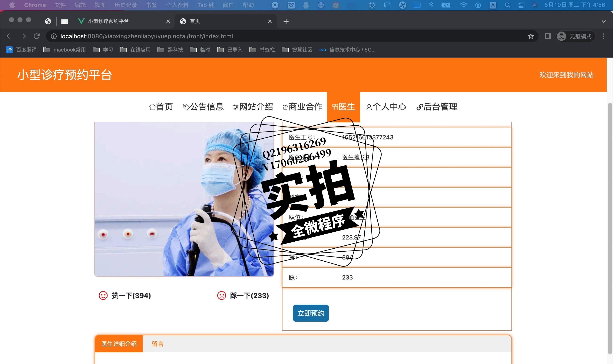Open the 历史记录 menu in menu bar
Screen dimensions: 613x364
(126, 5)
